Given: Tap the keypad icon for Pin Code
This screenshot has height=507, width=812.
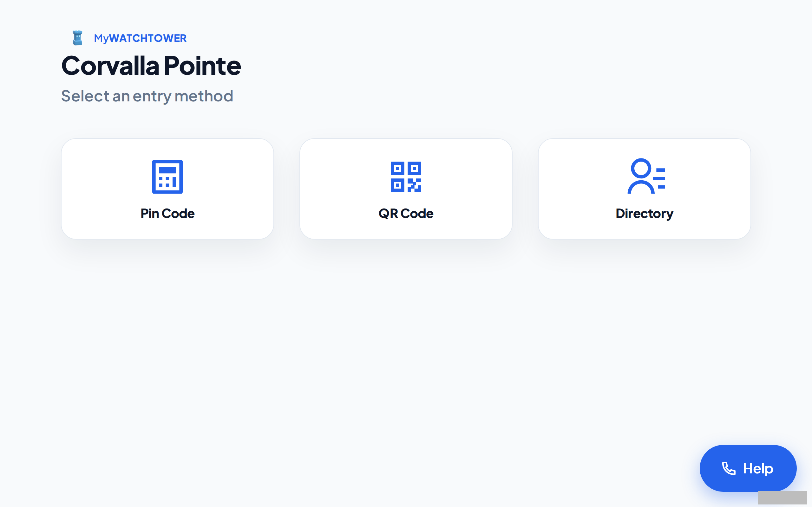Looking at the screenshot, I should tap(167, 177).
